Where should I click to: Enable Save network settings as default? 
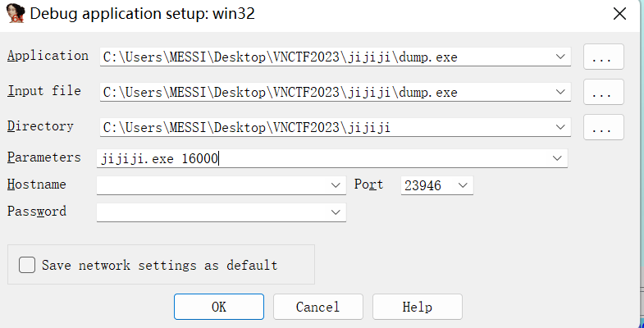pyautogui.click(x=27, y=265)
